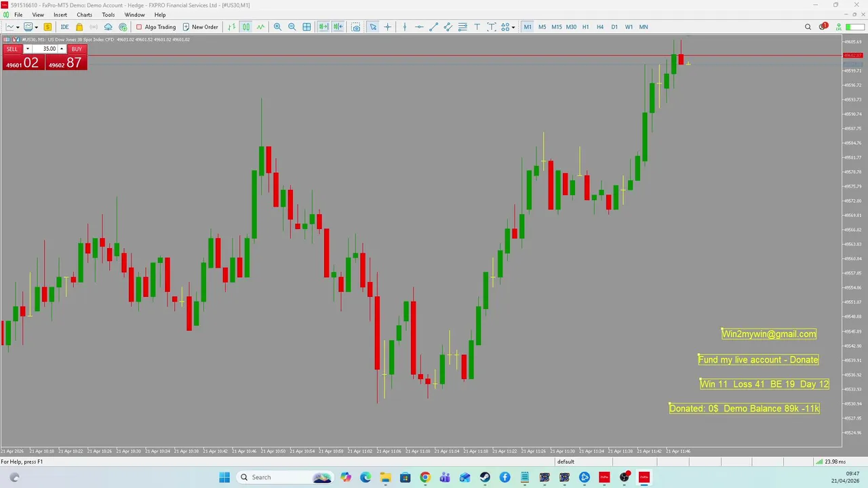Click the trade volume 35.00 field
This screenshot has width=868, height=488.
45,49
